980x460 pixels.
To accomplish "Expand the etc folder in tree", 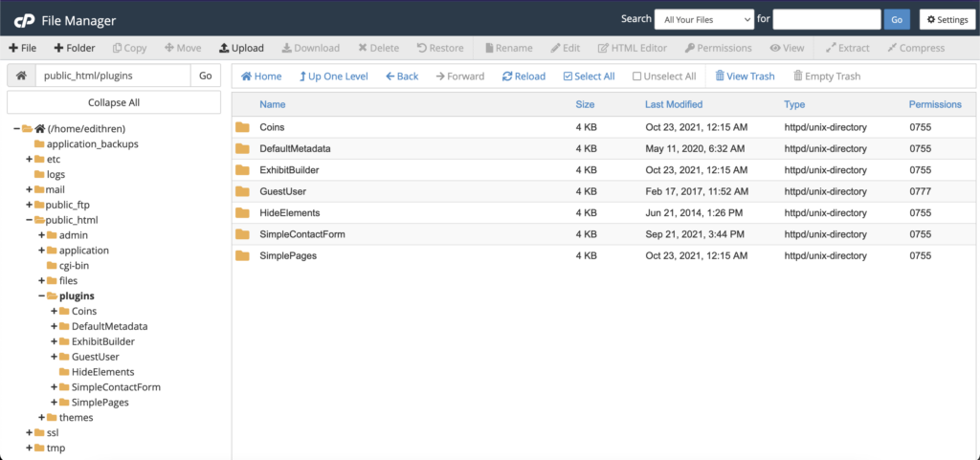I will (29, 159).
